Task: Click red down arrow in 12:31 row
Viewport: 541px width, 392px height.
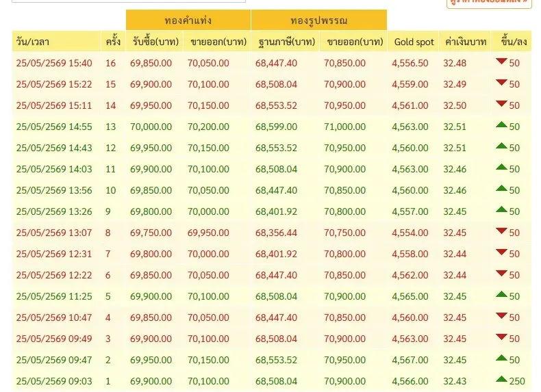Action: 501,252
